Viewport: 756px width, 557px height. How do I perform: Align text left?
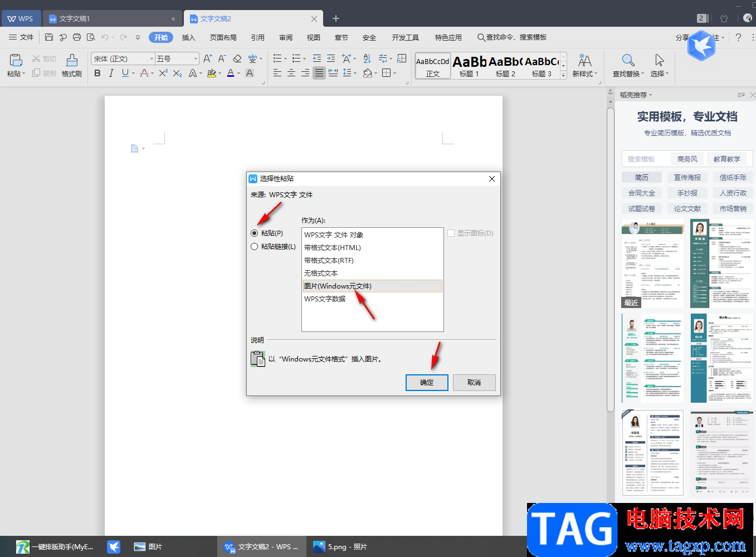pyautogui.click(x=277, y=73)
